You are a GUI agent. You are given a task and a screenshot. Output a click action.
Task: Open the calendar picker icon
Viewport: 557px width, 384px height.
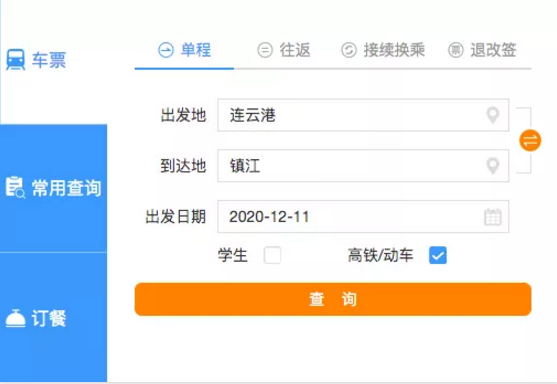coord(493,217)
